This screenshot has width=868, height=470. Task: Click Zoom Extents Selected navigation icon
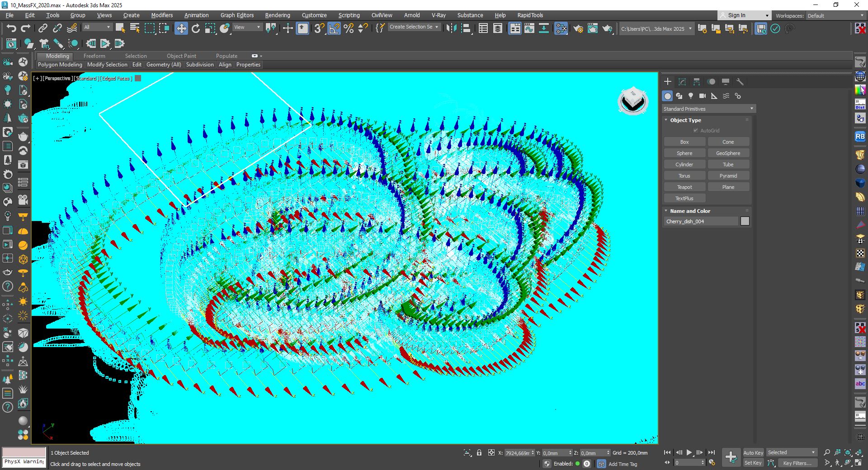point(848,452)
